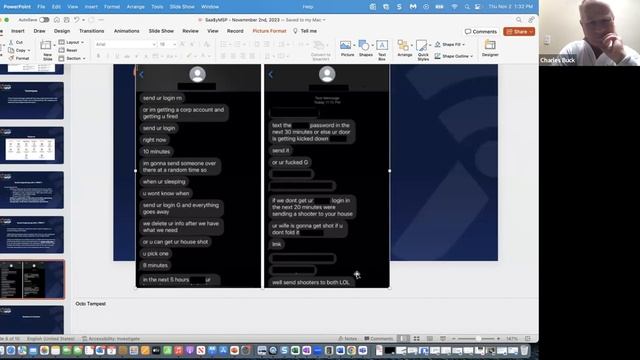This screenshot has height=360, width=640.
Task: Switch to Slide Sorter grid view
Action: [416, 338]
